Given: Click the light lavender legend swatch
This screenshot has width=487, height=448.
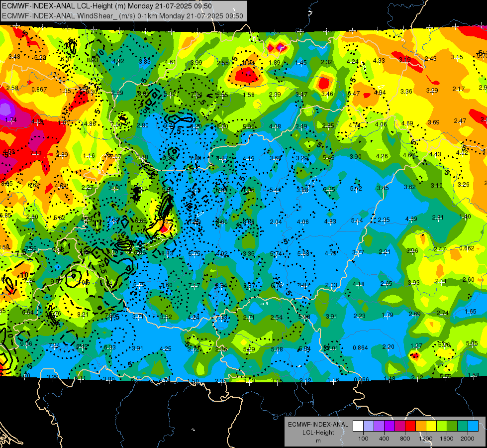Looking at the screenshot, I should pos(369,426).
